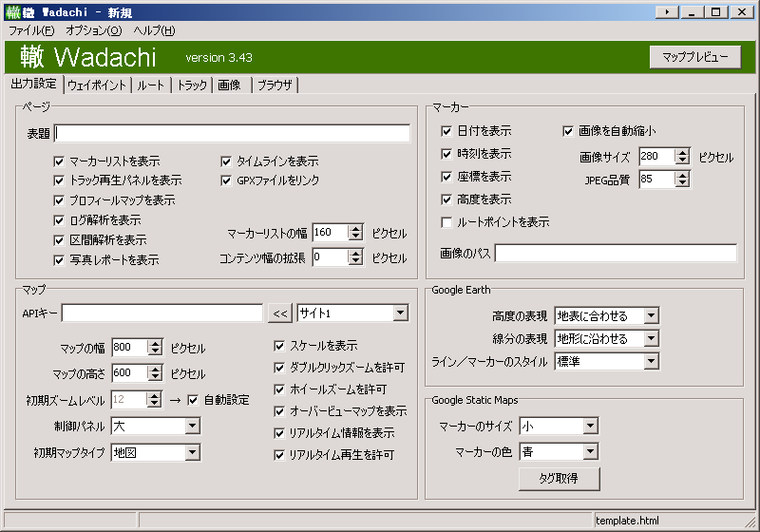Open the ヘルプ(H) menu

coord(154,30)
